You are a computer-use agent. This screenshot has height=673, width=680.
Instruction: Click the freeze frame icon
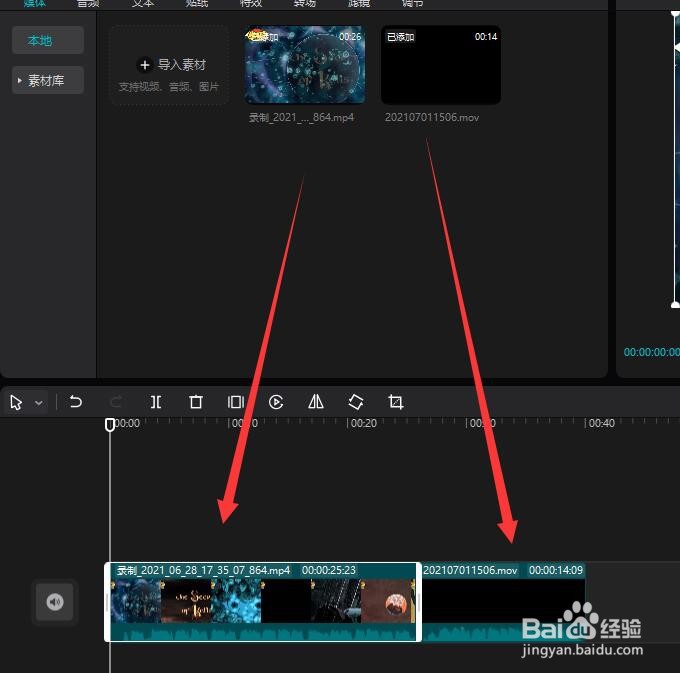tap(235, 402)
